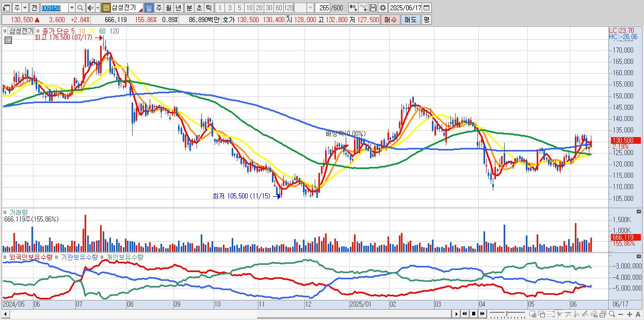Expand the 외국인보유수량 pane arrow
Viewport: 644px width, 320px height.
coord(6,257)
